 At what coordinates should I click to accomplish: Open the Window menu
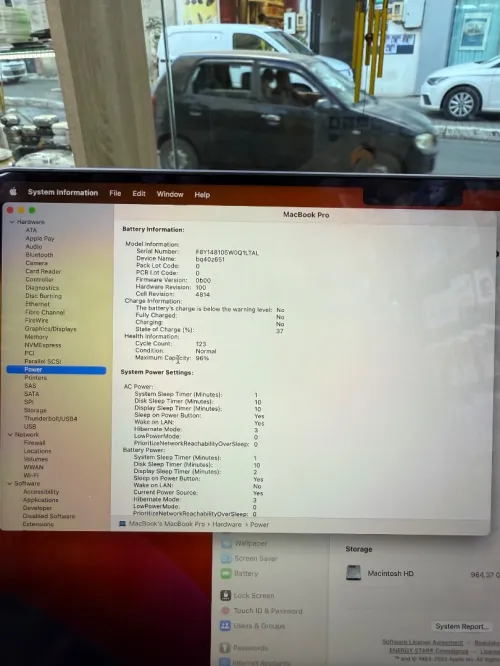(170, 194)
